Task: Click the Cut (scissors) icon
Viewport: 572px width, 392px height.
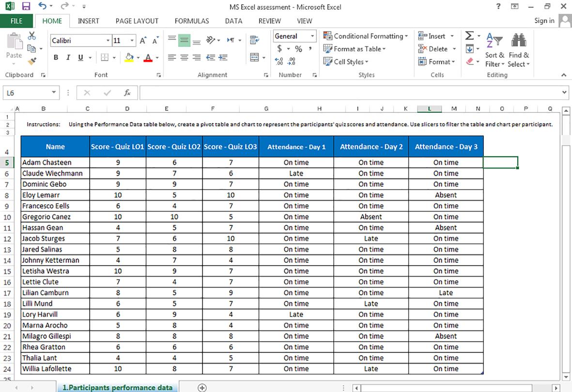Action: (31, 36)
